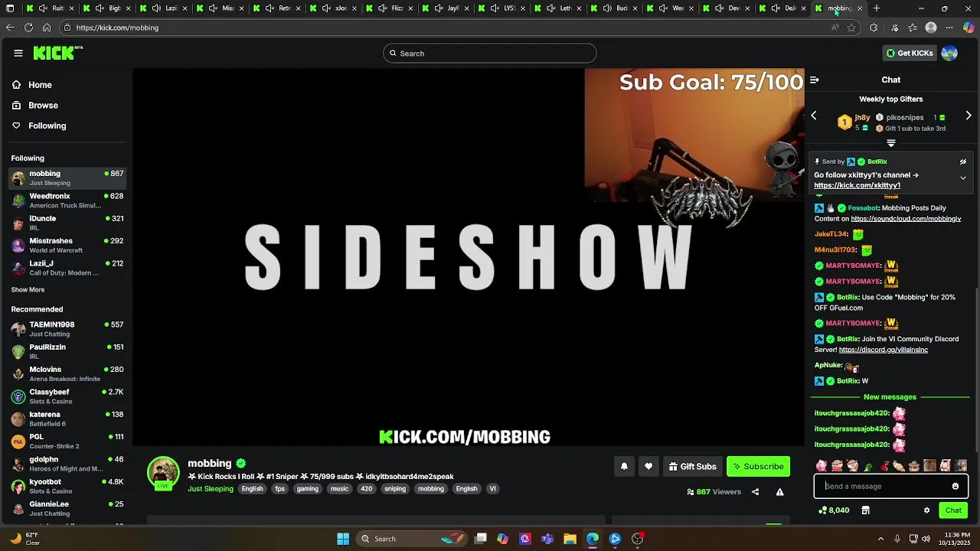
Task: Click the browser back arrow
Action: tap(10, 28)
